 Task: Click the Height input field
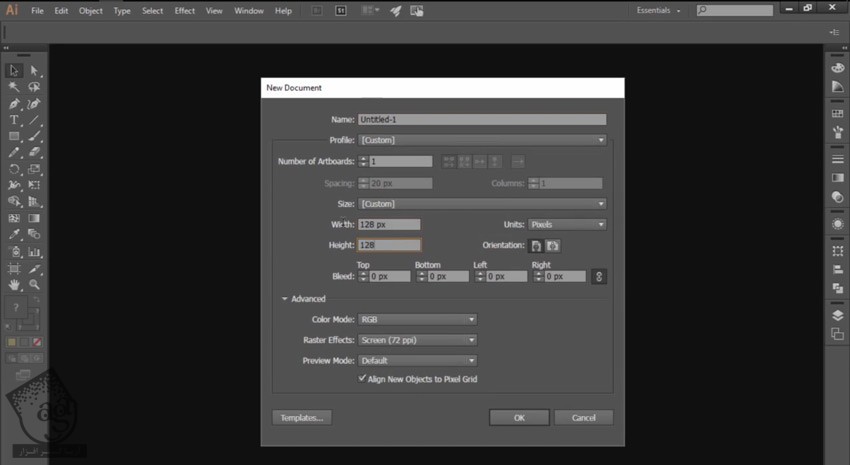click(x=389, y=245)
